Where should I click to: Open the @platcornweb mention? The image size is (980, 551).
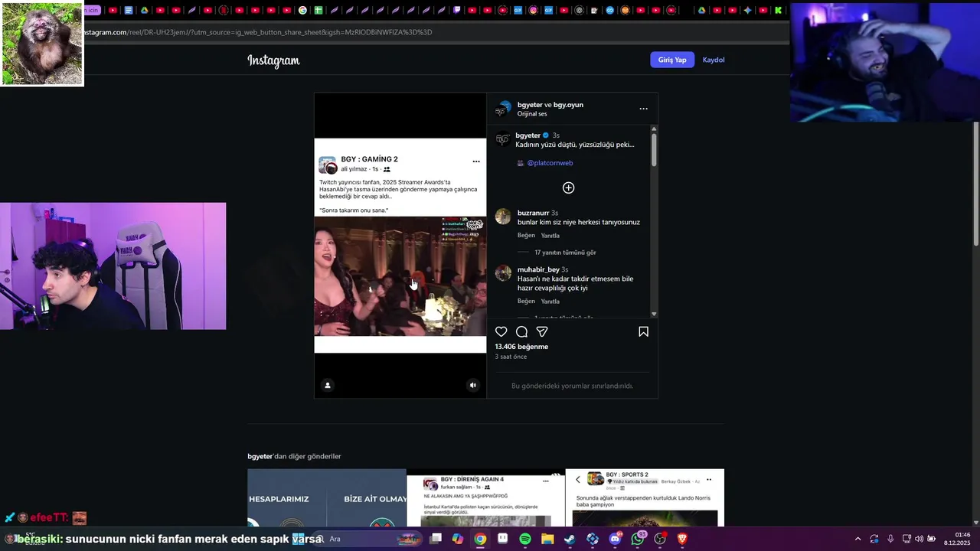(x=550, y=163)
